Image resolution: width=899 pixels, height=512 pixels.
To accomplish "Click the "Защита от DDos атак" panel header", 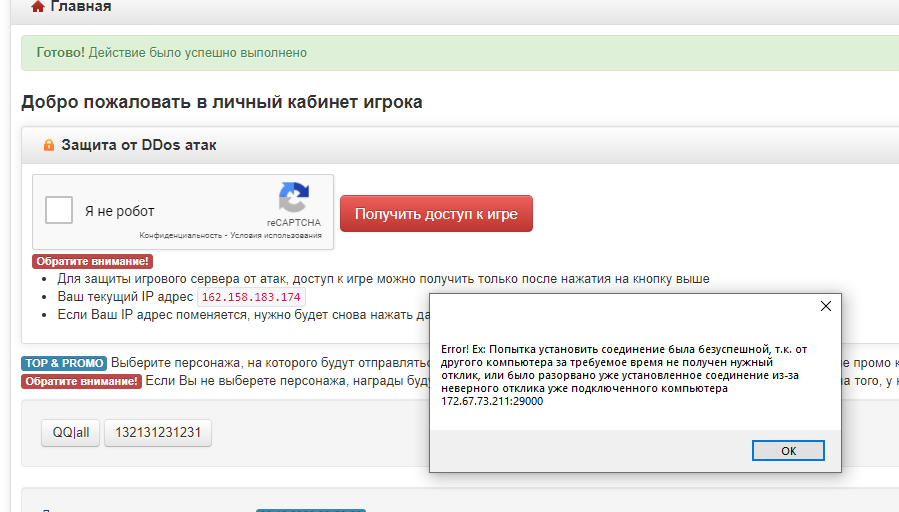I will coord(139,146).
